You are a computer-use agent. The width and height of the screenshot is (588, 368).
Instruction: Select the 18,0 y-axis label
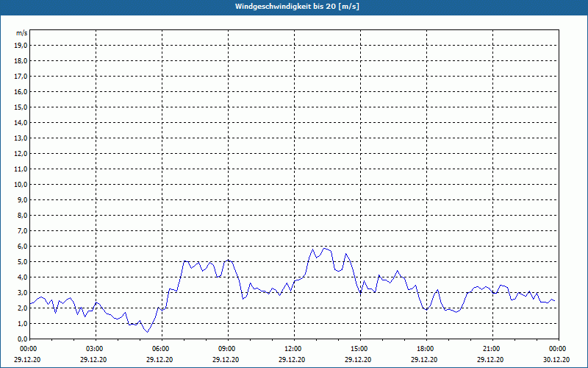21,61
